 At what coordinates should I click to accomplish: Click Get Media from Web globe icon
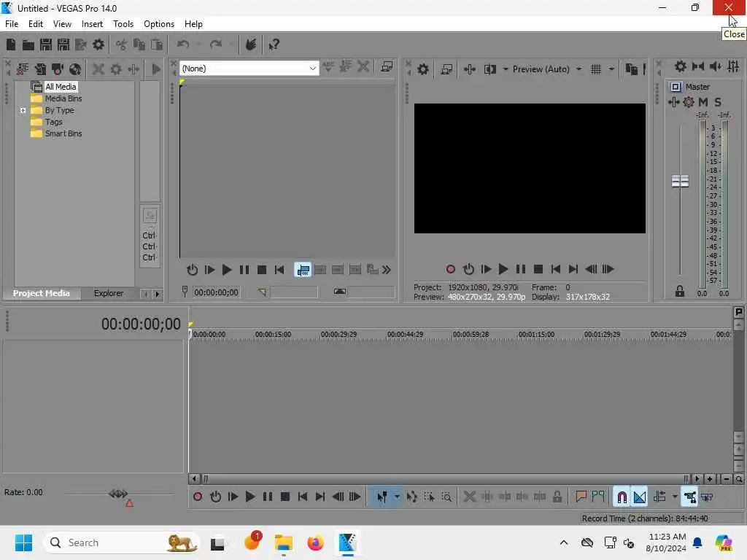point(75,69)
